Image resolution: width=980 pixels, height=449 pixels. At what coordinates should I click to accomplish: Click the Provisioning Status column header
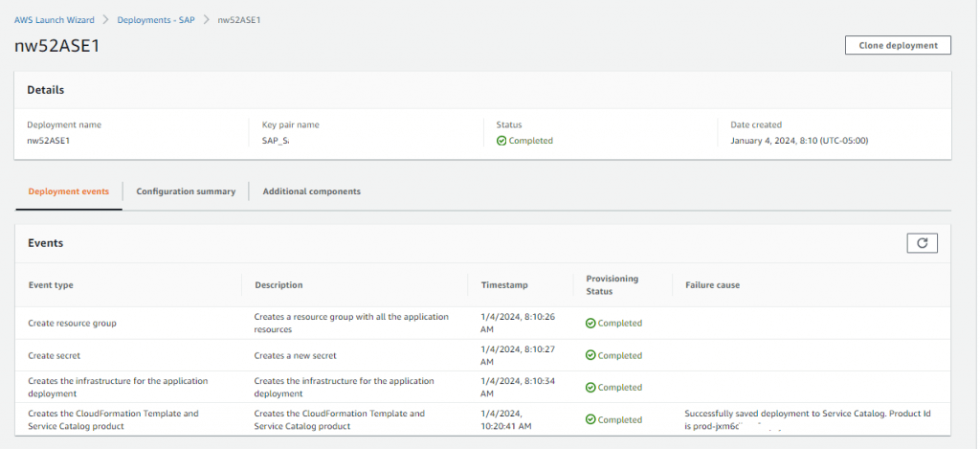tap(612, 285)
